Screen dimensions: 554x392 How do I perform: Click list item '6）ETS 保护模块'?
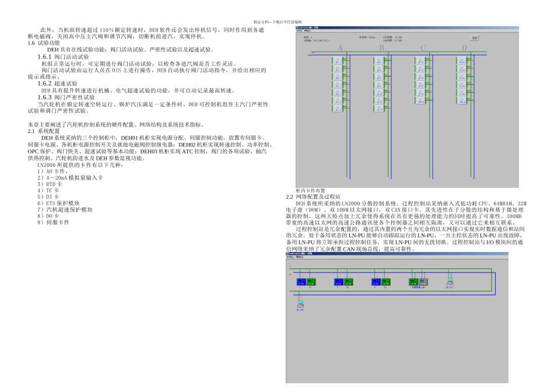pos(58,203)
